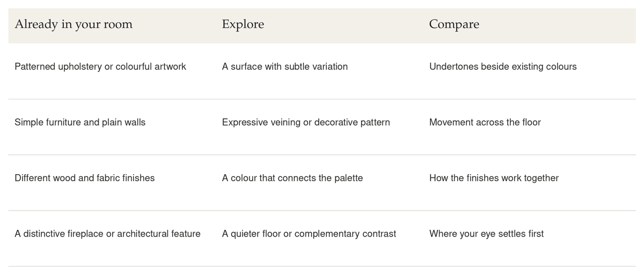Click 'Expressive veining or decorative pattern' text
644x280 pixels.
pyautogui.click(x=306, y=123)
